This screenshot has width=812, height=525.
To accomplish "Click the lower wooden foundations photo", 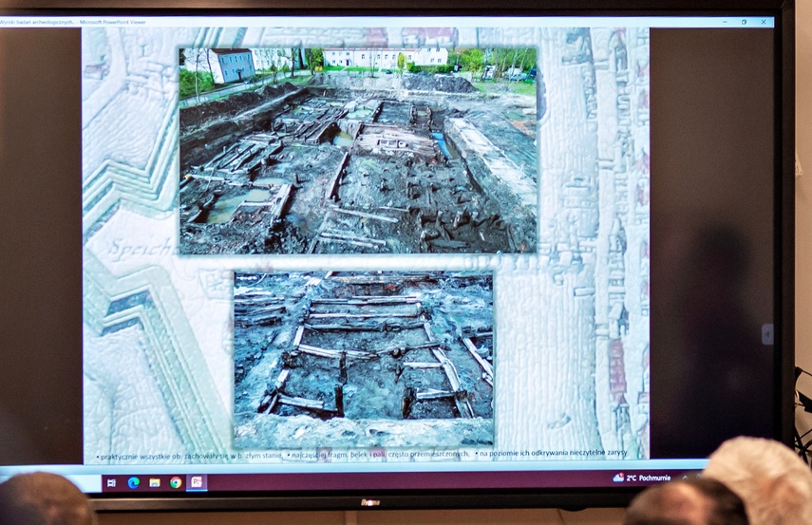I will coord(363,359).
